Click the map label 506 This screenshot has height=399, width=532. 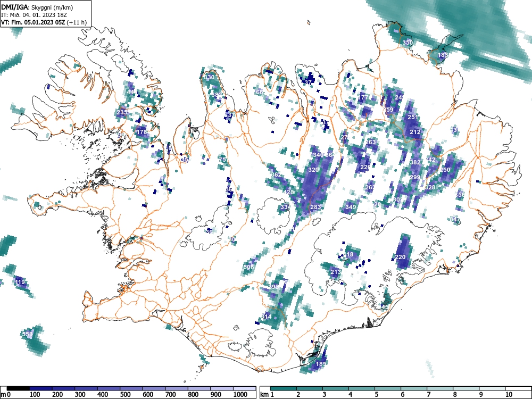pos(248,267)
